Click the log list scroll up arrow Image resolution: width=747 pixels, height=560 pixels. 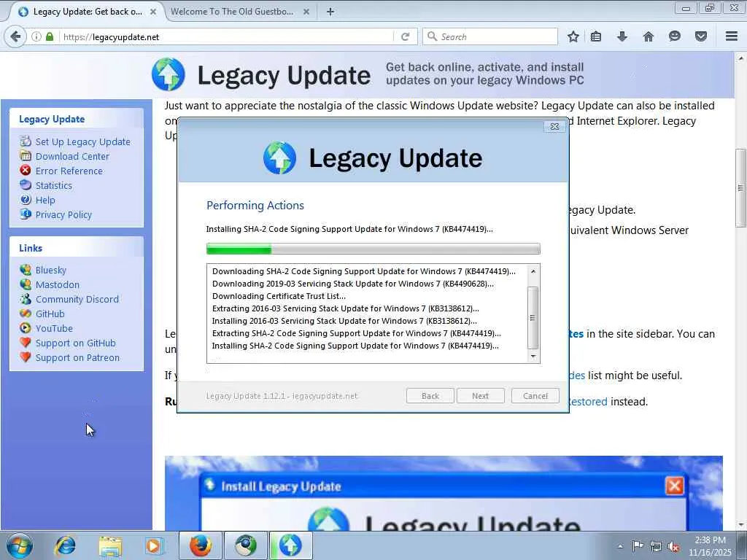pyautogui.click(x=533, y=271)
